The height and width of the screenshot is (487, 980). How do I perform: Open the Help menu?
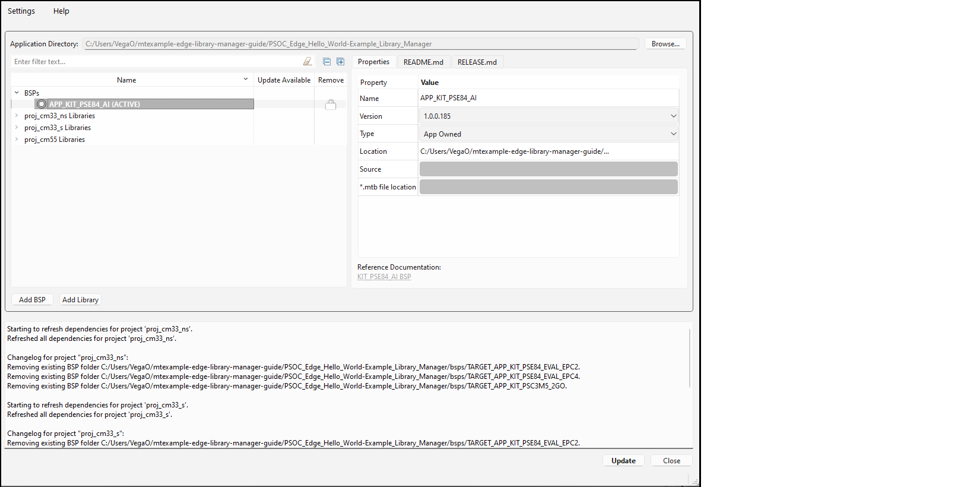point(61,11)
